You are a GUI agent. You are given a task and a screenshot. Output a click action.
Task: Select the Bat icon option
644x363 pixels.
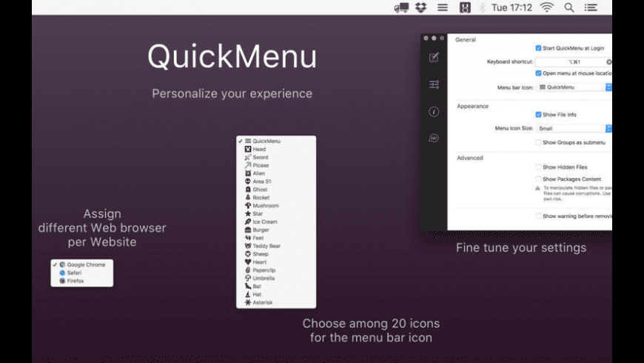(276, 286)
